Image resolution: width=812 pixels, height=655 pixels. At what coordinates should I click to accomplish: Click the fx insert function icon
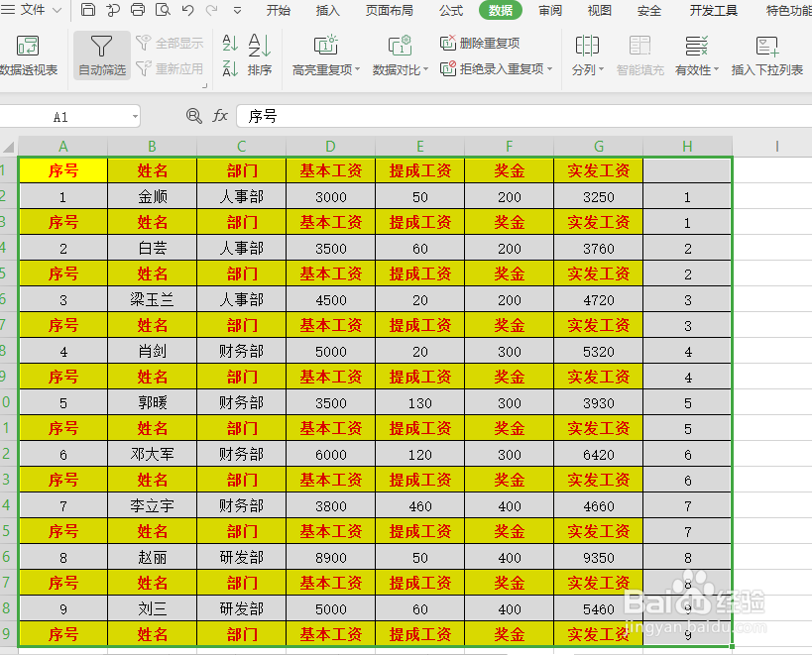point(220,116)
